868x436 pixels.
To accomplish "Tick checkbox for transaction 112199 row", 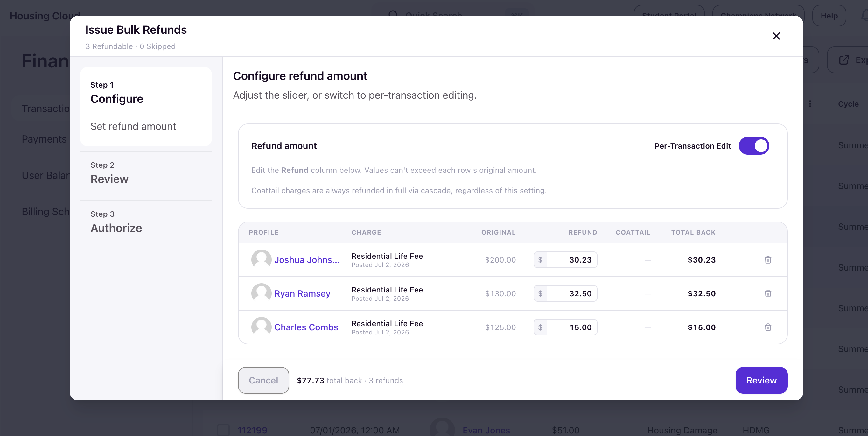I will (x=223, y=430).
